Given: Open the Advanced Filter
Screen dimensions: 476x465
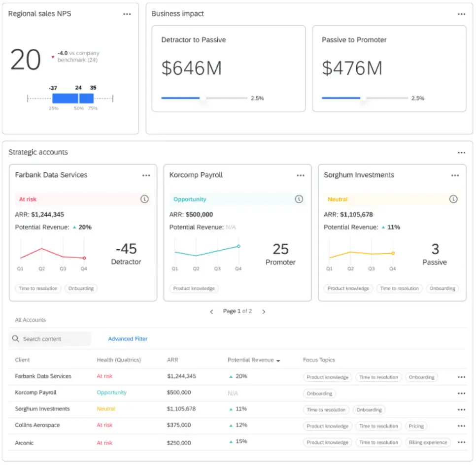Looking at the screenshot, I should 128,339.
